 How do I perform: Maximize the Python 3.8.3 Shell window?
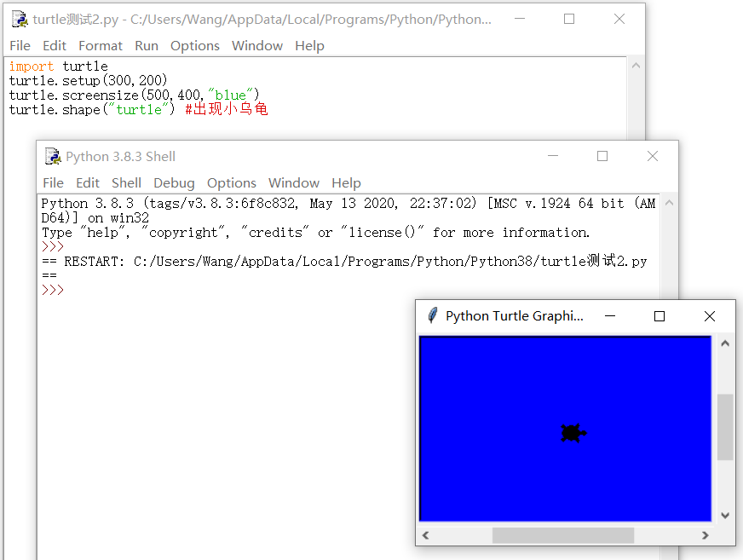[x=602, y=155]
